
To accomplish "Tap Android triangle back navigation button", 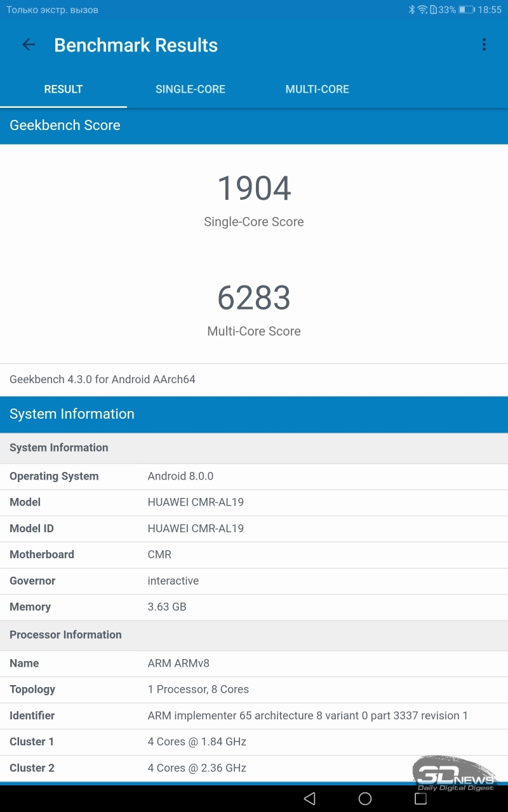I will pos(309,798).
